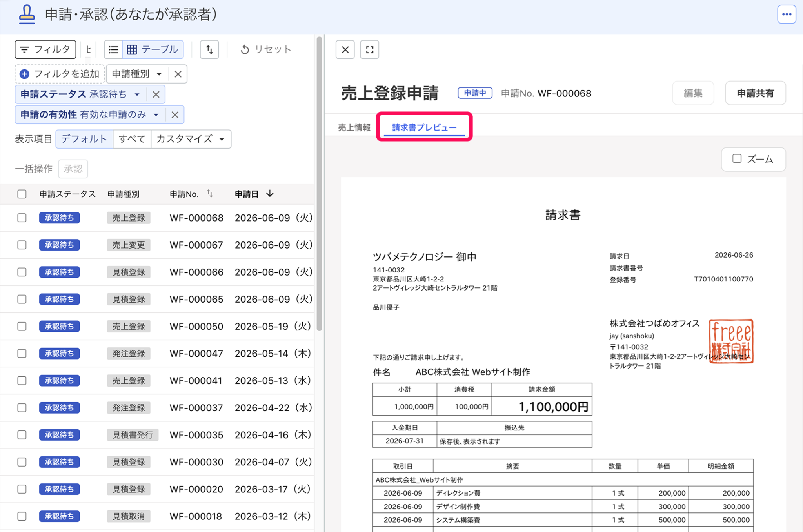
Task: Check the WF-000020 row checkbox
Action: click(22, 489)
